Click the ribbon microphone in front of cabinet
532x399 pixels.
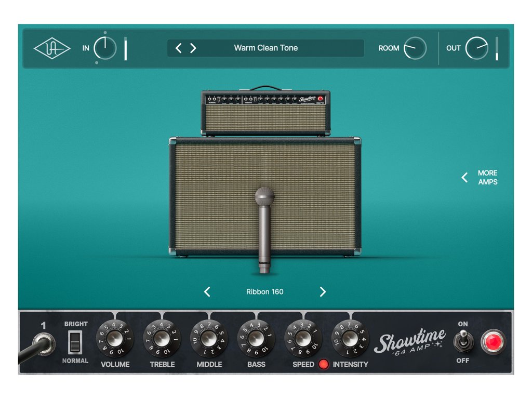point(264,230)
